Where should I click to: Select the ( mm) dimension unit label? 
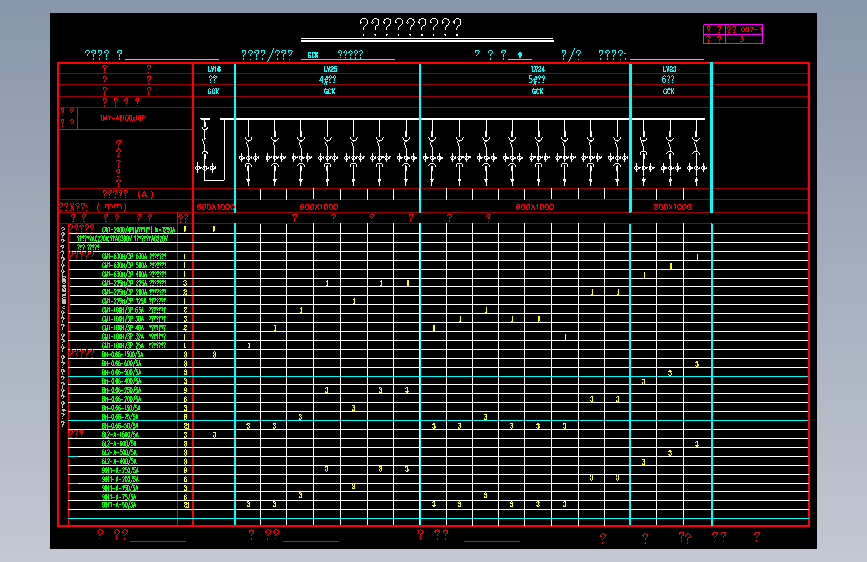112,206
